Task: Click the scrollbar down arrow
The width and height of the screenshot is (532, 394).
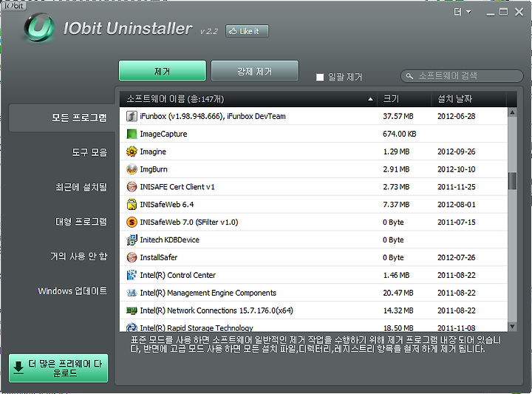Action: point(512,327)
